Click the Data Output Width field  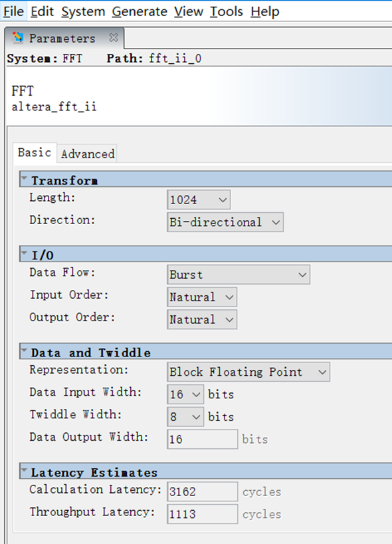[x=203, y=439]
